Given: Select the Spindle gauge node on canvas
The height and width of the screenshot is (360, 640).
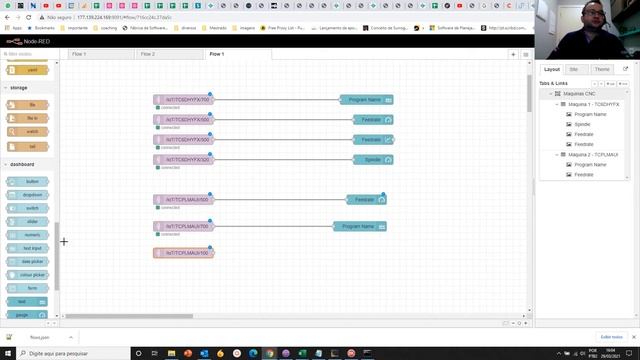Looking at the screenshot, I should tap(373, 160).
